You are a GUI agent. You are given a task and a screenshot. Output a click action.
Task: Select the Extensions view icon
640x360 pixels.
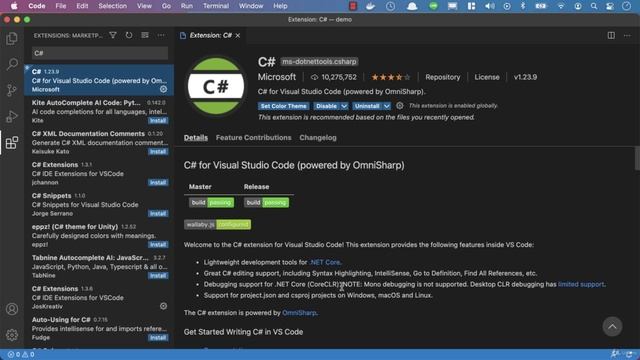[x=12, y=142]
